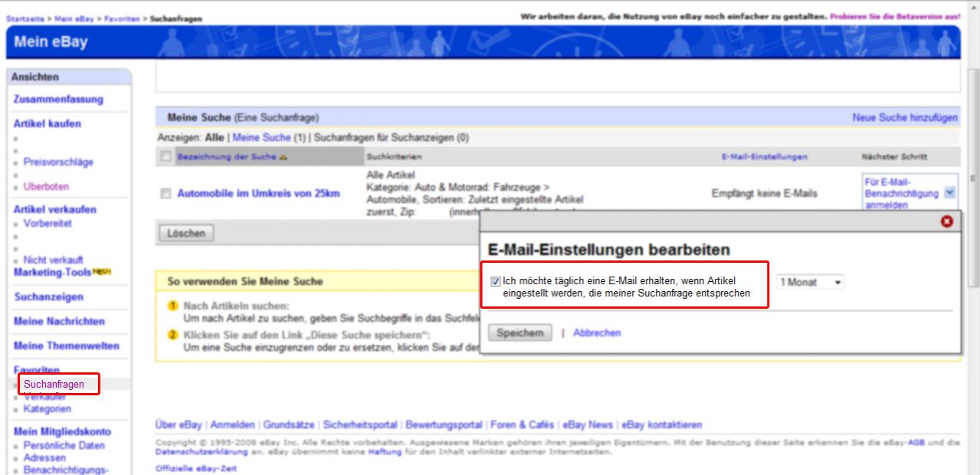The width and height of the screenshot is (980, 475).
Task: Click Bewertungsportal footer link
Action: 444,424
